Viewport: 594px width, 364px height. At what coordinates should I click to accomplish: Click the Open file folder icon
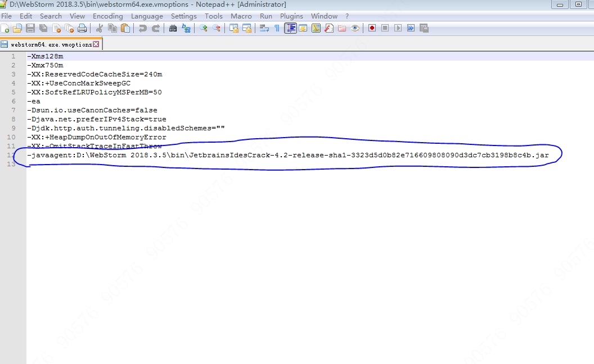point(17,29)
